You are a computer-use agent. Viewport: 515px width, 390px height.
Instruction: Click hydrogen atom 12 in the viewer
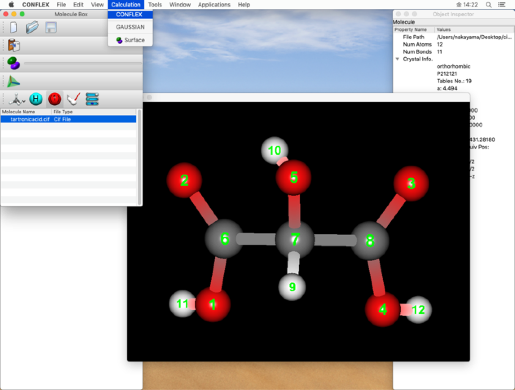418,310
